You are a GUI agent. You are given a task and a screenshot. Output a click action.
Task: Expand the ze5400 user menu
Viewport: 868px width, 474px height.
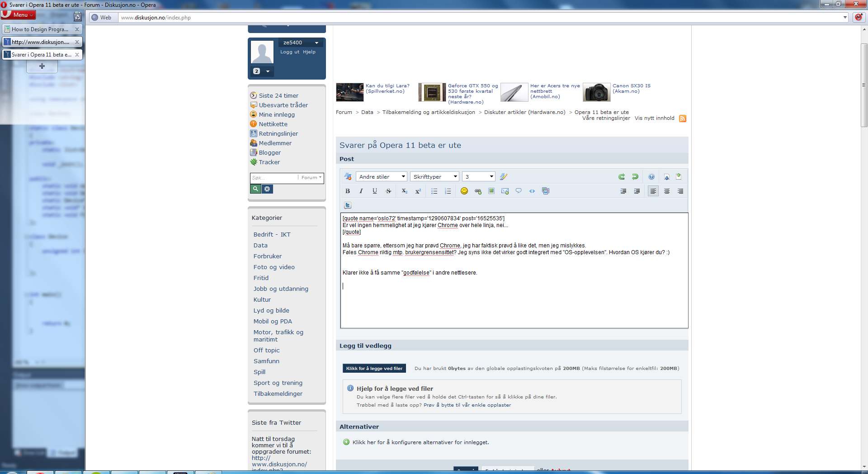(301, 43)
